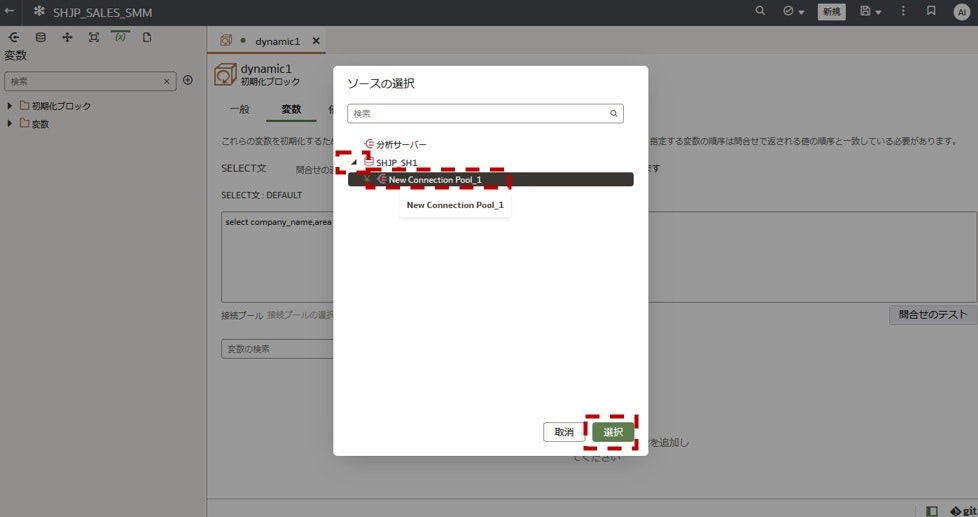Click the 新規 button

pyautogui.click(x=831, y=11)
